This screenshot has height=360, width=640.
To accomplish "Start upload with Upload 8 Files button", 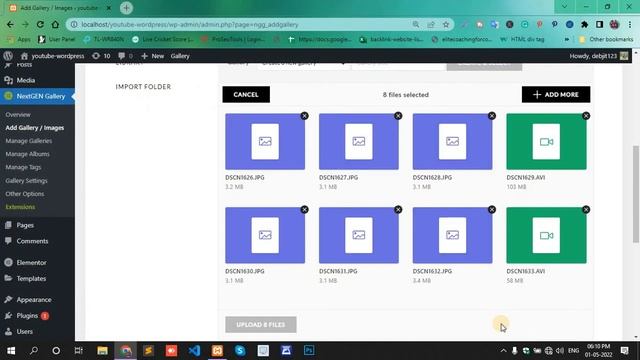I will 261,324.
